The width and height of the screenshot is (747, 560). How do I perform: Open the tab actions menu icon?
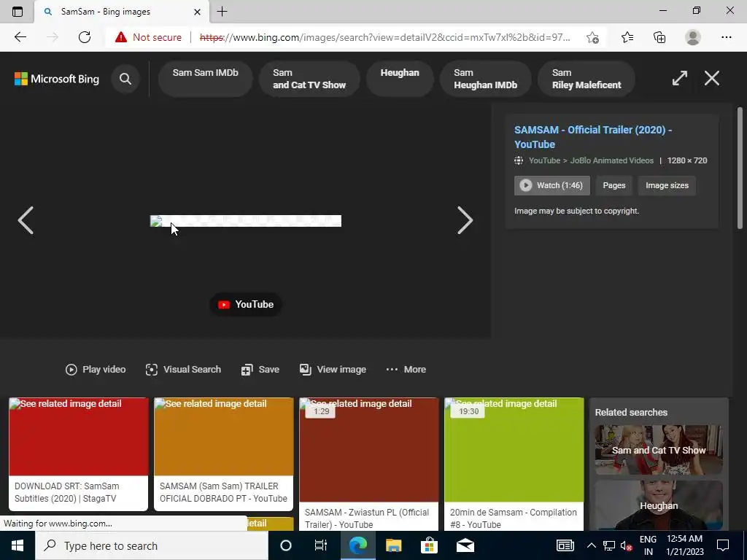point(18,12)
